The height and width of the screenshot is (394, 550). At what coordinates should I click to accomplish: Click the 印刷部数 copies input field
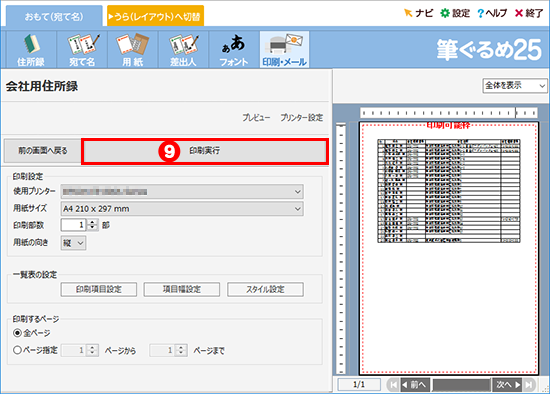pos(74,225)
